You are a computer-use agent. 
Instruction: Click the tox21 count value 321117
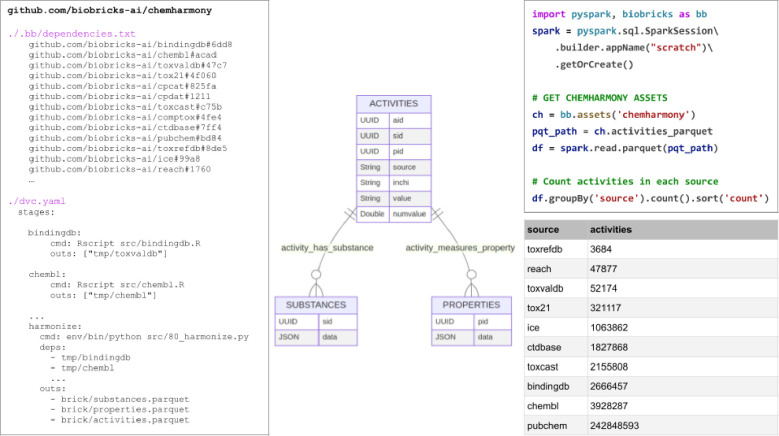606,308
